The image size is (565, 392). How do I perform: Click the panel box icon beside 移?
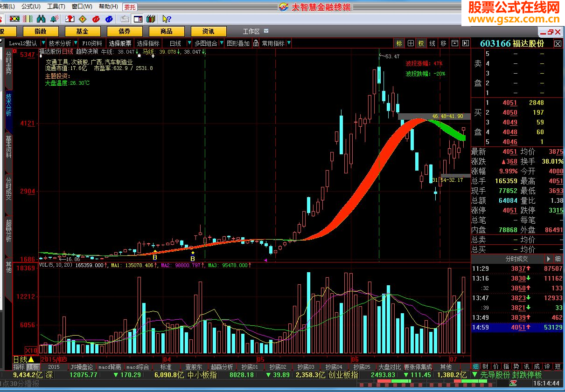tap(455, 43)
